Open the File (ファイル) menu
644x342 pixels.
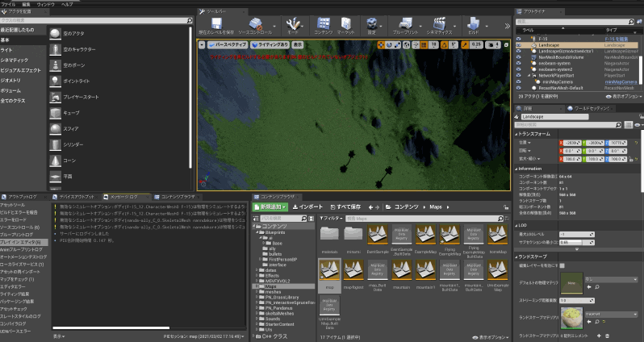(9, 4)
